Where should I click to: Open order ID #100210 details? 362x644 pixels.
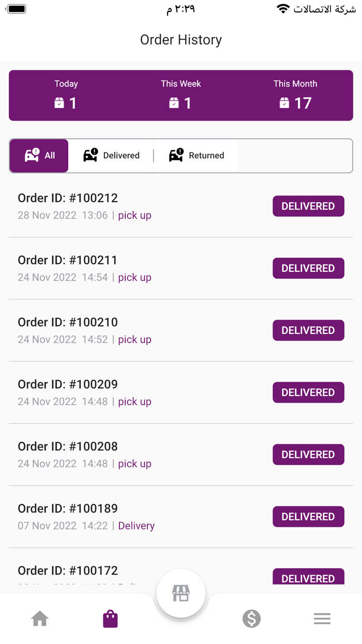68,323
